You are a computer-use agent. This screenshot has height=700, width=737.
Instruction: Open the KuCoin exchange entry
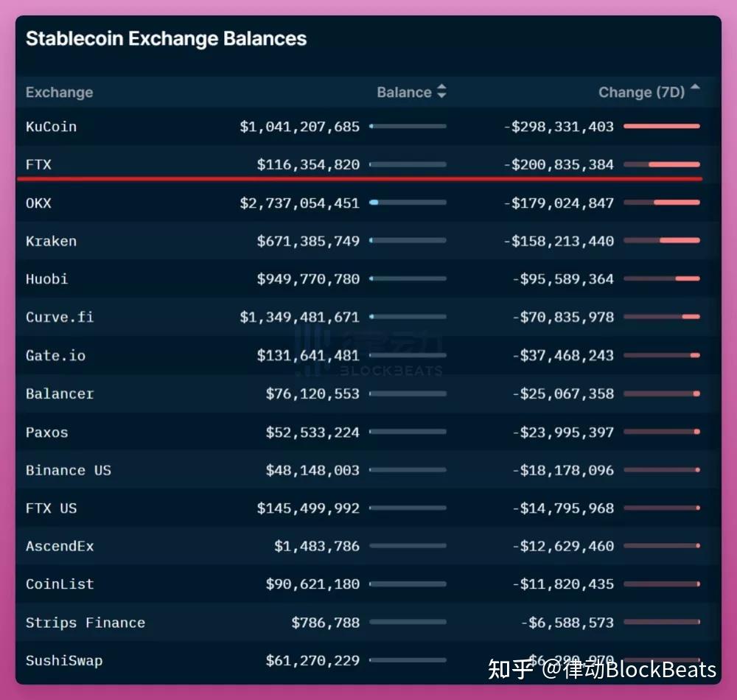51,126
